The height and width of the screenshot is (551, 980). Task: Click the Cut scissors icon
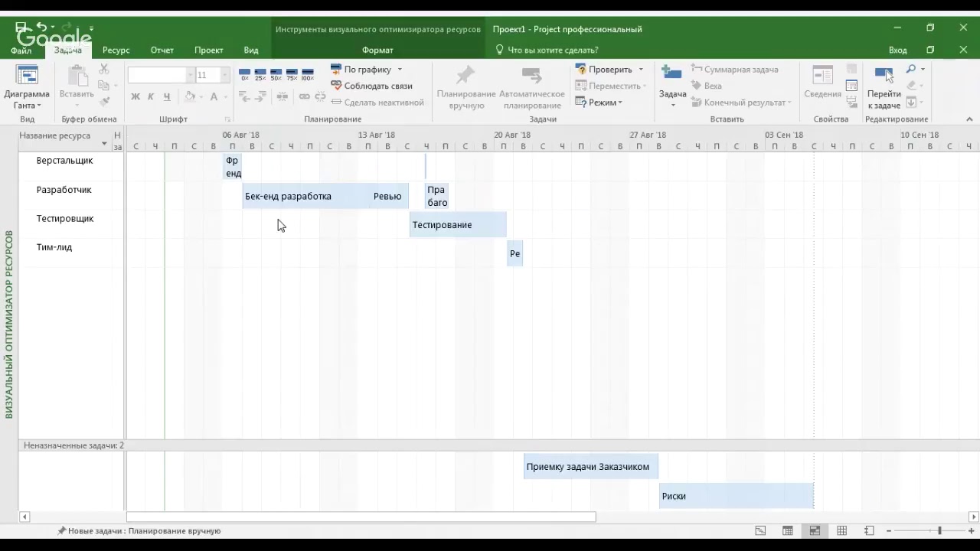104,69
